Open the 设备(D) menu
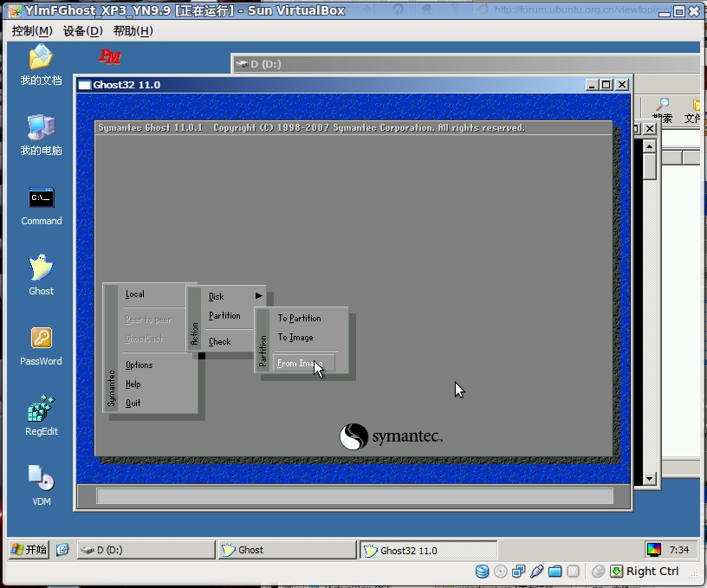 83,30
